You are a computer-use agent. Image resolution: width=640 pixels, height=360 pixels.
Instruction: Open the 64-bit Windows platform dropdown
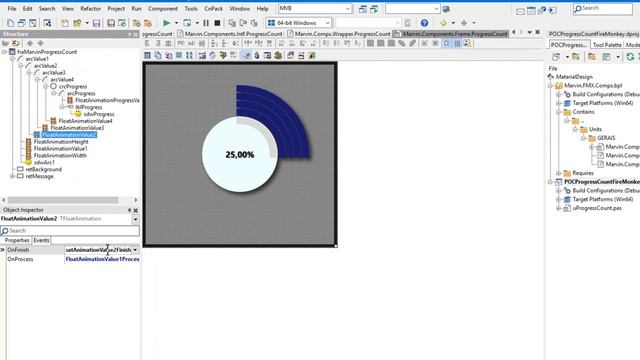pos(327,23)
